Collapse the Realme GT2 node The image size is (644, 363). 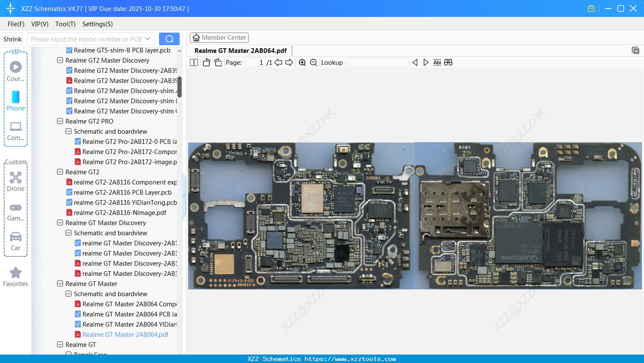[60, 172]
